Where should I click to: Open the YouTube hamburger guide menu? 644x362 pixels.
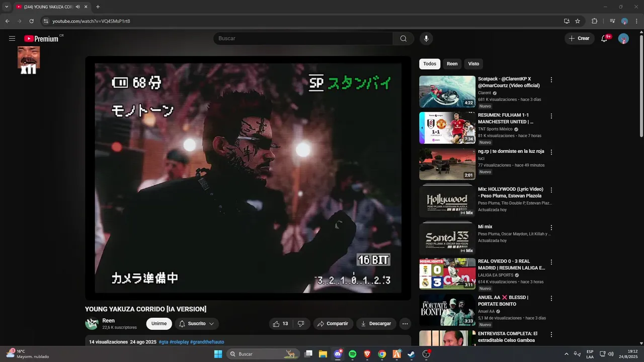[12, 39]
